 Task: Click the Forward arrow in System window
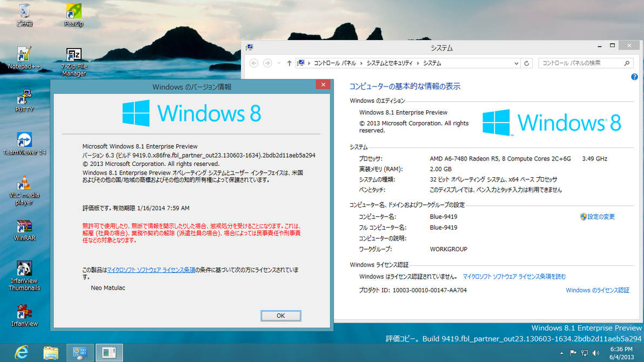267,63
